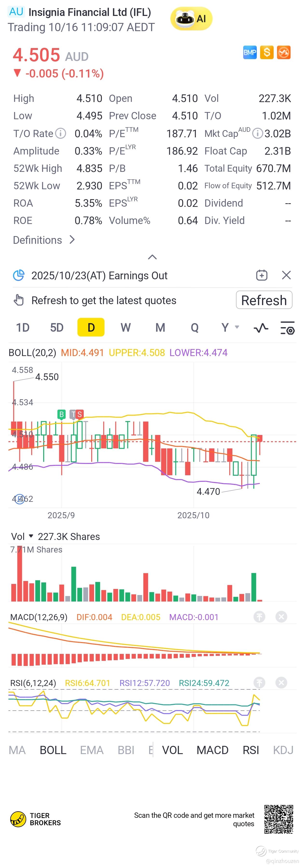Tap the RSI6:64.701 value
The width and height of the screenshot is (305, 868).
(x=88, y=683)
